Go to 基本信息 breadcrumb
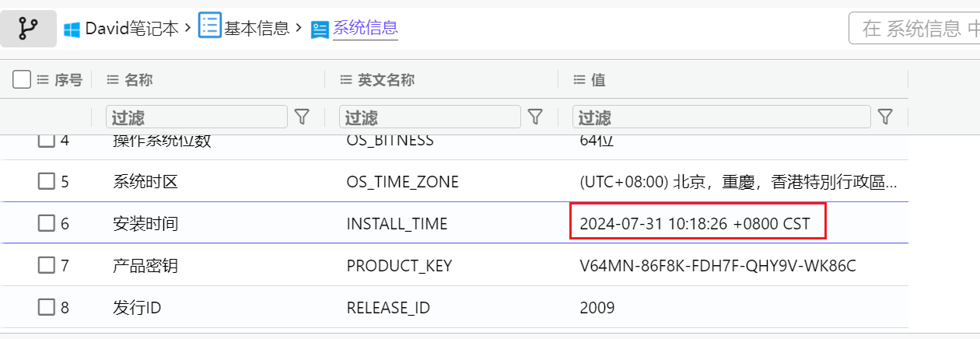The image size is (980, 339). (257, 29)
